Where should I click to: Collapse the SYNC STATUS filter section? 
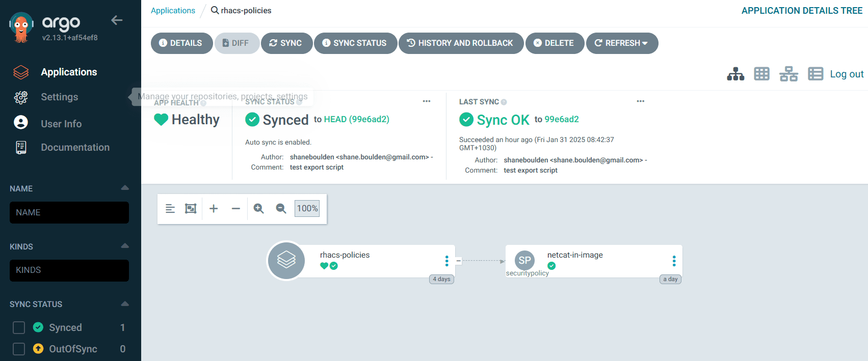point(125,304)
